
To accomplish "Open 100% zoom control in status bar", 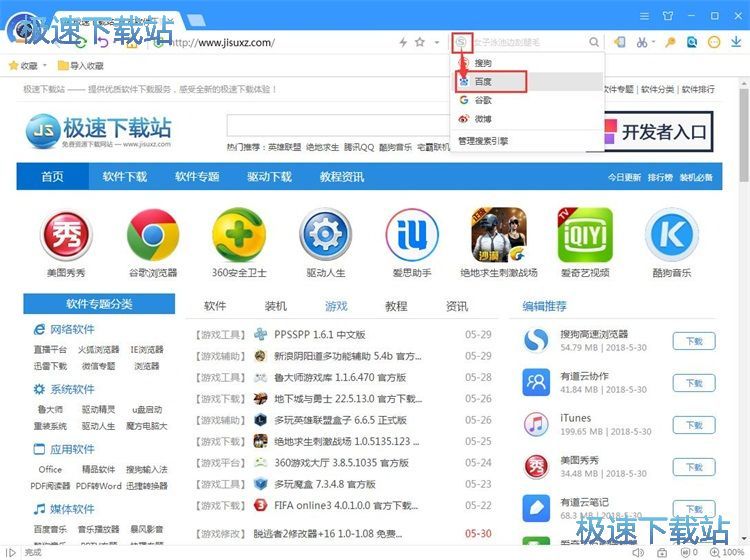I will pyautogui.click(x=727, y=552).
